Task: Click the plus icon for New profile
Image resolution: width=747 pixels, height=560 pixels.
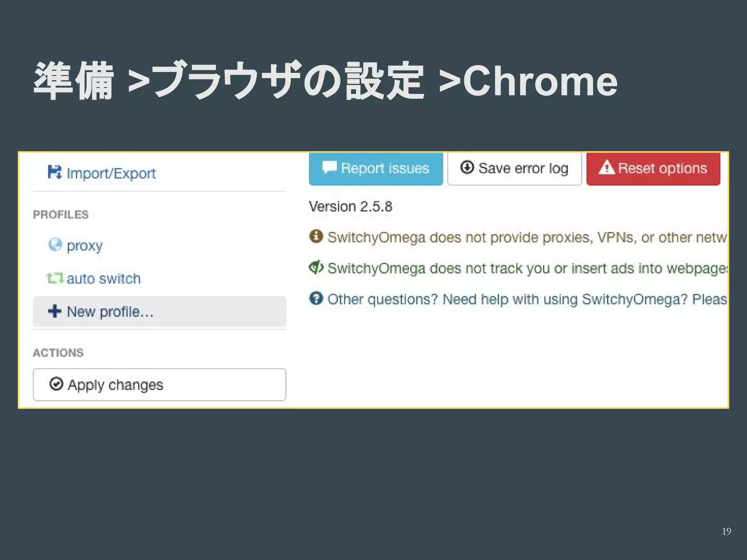Action: [55, 311]
